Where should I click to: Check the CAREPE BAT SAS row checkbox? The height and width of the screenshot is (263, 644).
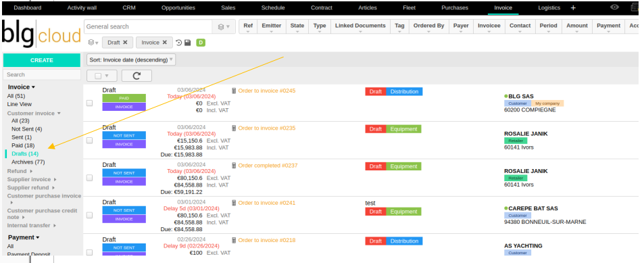89,215
